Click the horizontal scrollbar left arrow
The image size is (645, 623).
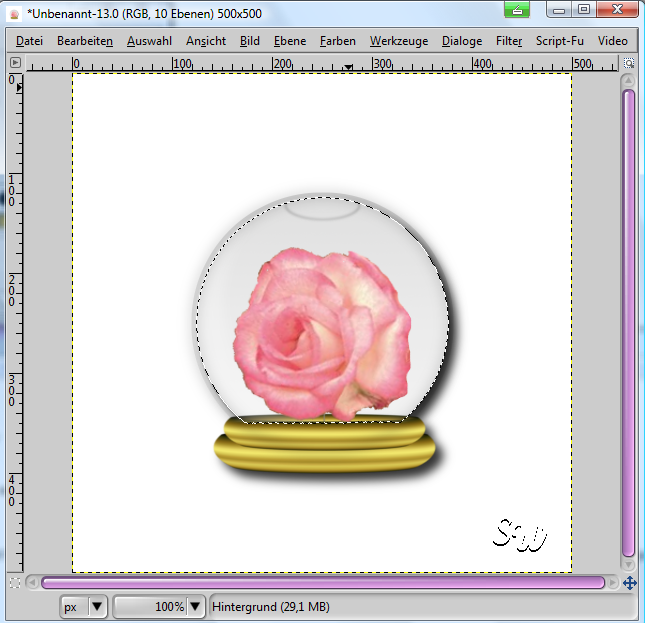coord(32,583)
